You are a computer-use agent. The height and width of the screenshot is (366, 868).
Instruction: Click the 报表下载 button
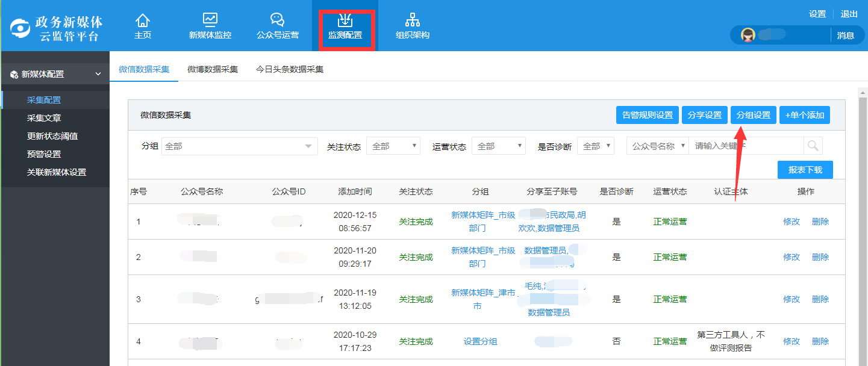(x=805, y=170)
